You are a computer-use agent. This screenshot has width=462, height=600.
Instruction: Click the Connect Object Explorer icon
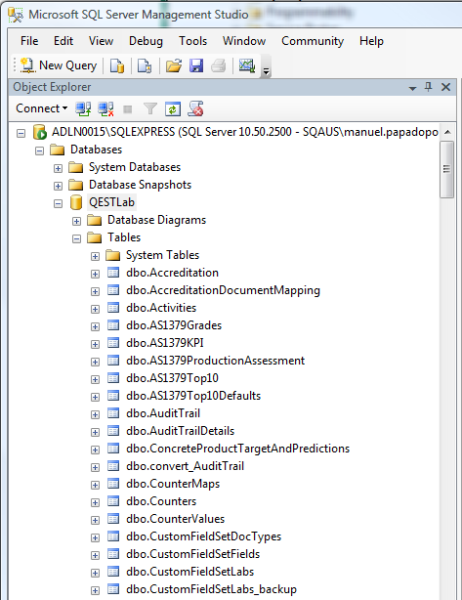tap(83, 109)
